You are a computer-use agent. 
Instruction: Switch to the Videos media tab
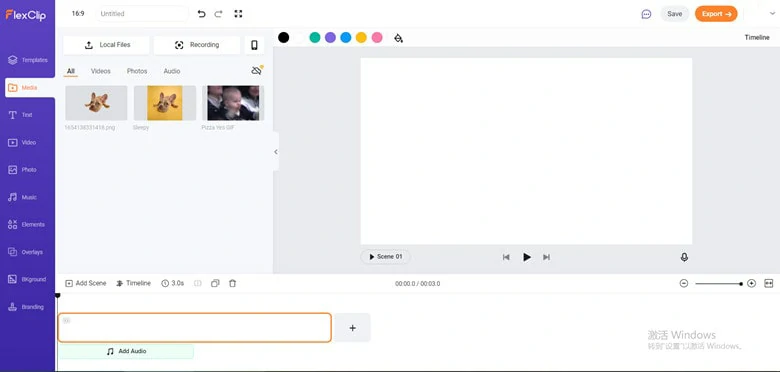pos(100,71)
